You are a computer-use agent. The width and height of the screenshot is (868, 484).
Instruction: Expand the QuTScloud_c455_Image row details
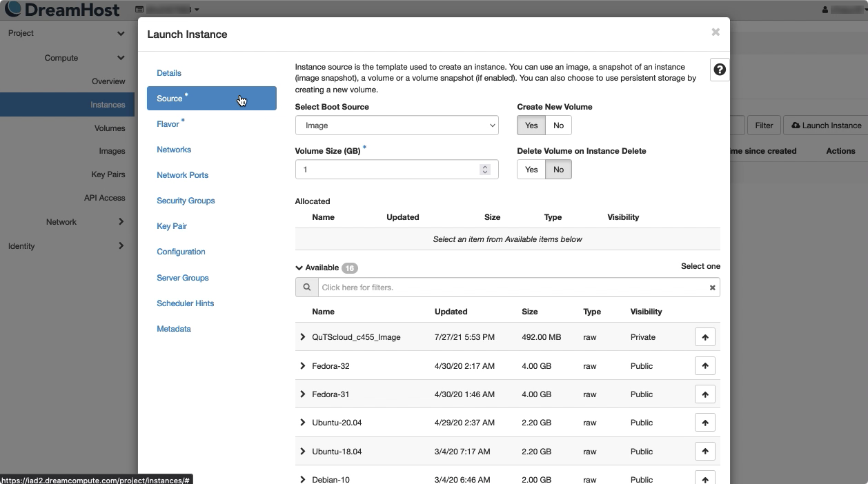point(302,337)
